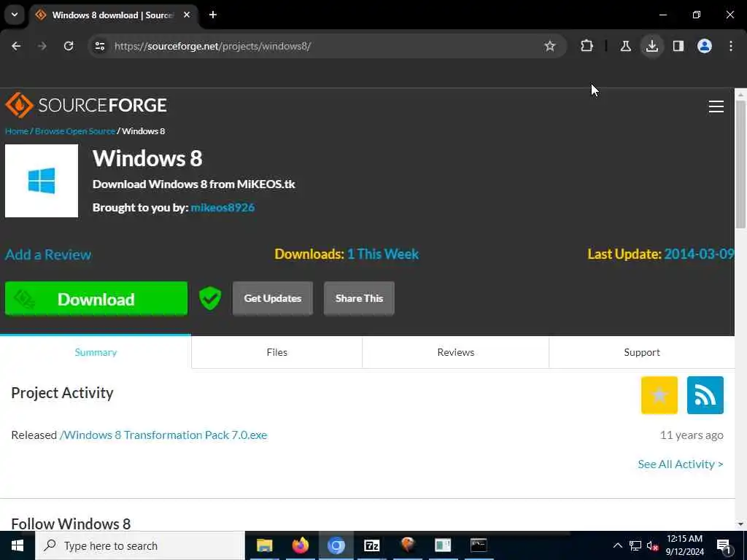This screenshot has height=560, width=747.
Task: Close the Windows 8 download tab
Action: 187,15
